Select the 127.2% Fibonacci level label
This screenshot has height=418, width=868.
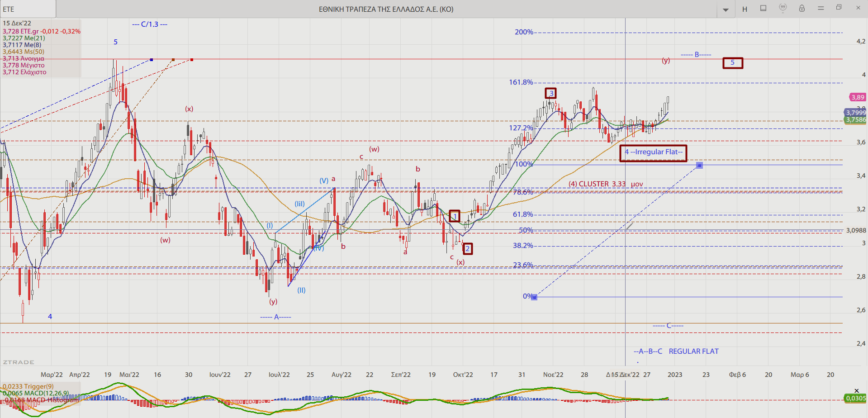pos(521,128)
